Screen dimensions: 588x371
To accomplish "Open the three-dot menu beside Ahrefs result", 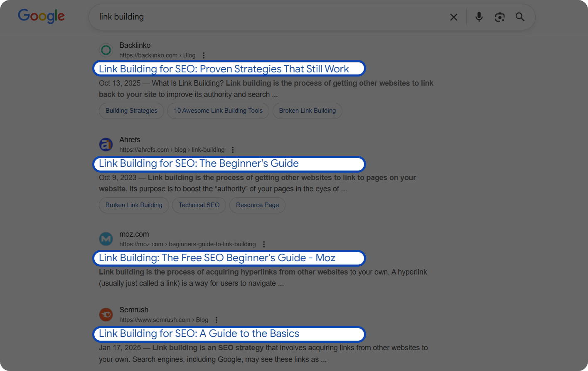I will click(233, 149).
